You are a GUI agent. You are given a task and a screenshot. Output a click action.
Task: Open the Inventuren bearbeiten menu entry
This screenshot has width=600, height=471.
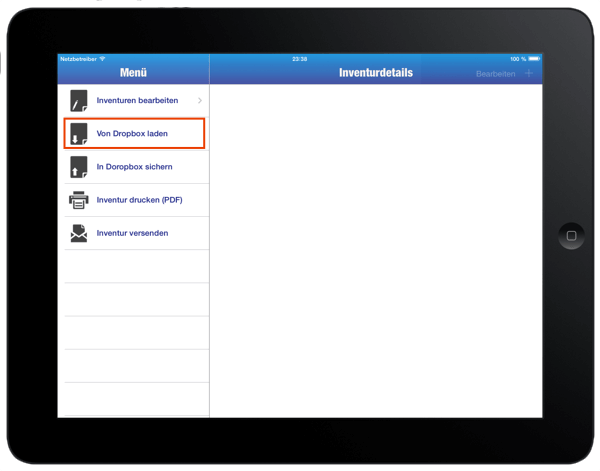137,101
